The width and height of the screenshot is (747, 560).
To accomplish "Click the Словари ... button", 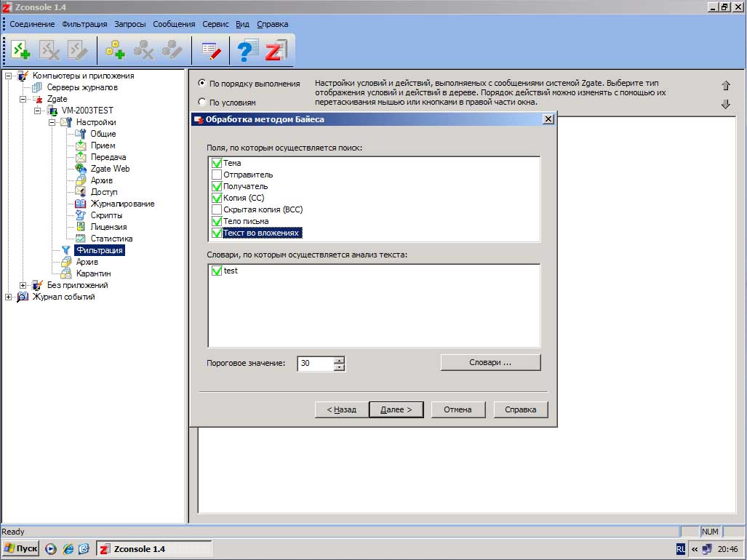I will (490, 362).
